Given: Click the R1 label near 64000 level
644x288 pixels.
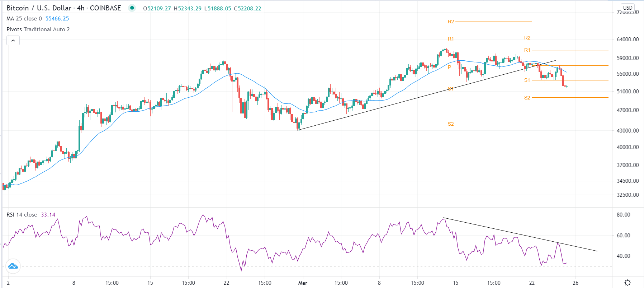Looking at the screenshot, I should point(451,39).
